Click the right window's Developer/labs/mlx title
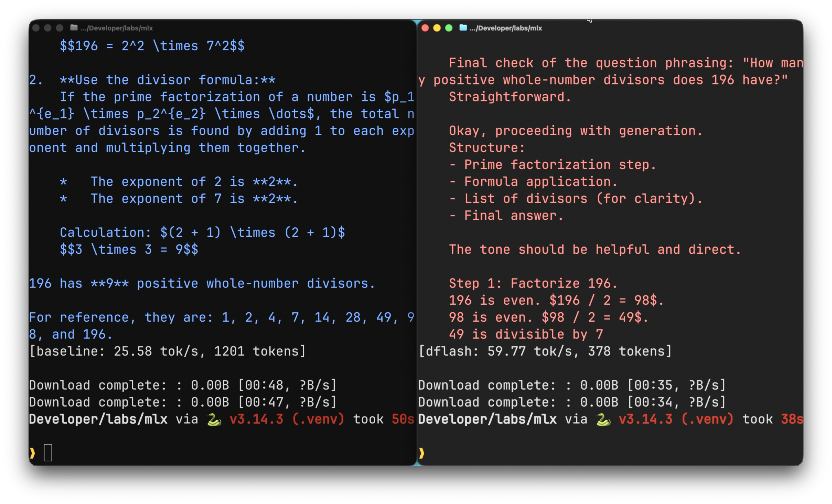832x504 pixels. point(505,28)
